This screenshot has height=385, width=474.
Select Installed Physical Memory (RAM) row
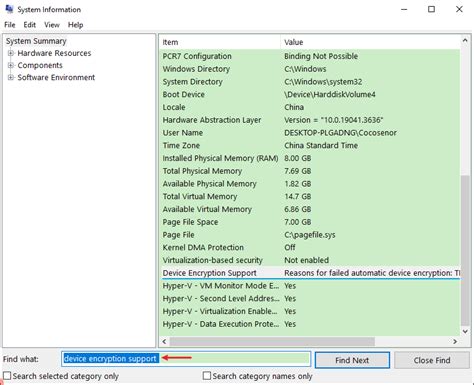(310, 158)
